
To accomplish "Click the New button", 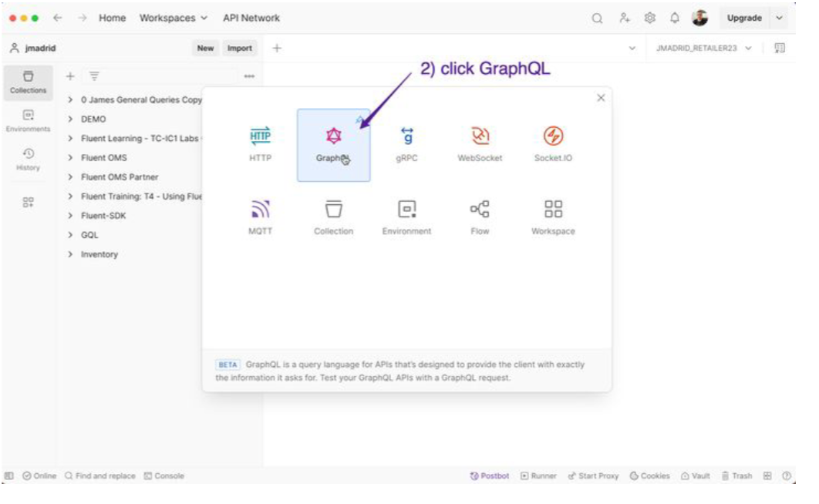I will pos(205,47).
